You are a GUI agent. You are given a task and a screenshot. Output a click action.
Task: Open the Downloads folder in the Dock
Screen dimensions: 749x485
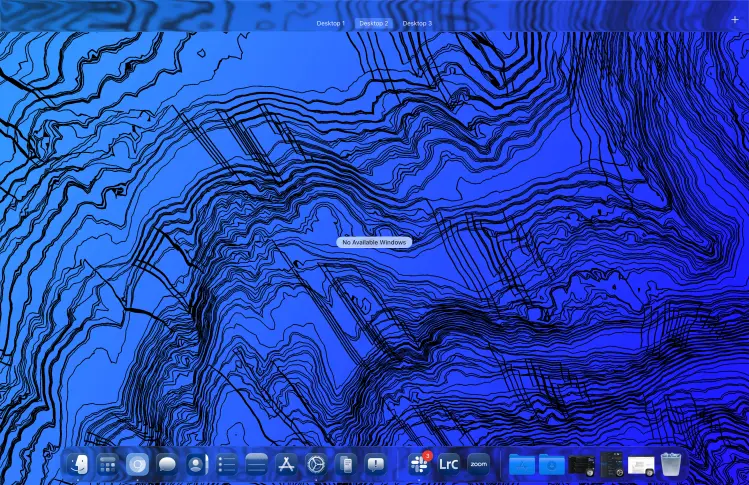click(x=552, y=464)
